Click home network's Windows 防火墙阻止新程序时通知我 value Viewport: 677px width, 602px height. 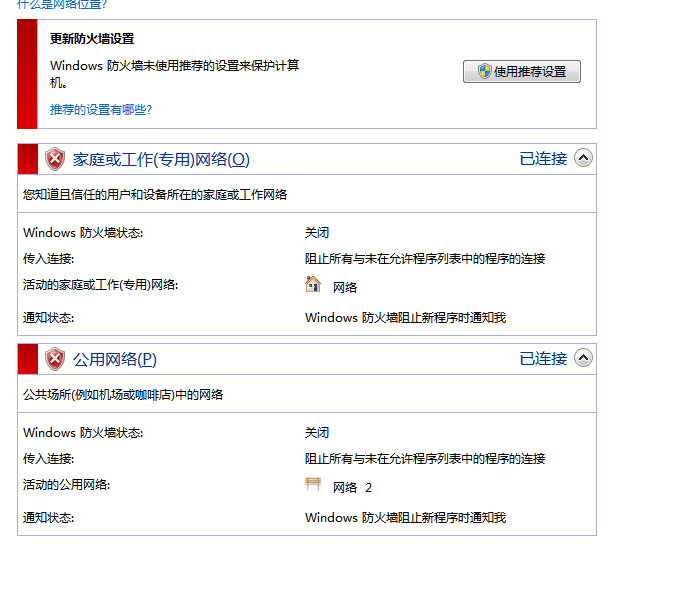click(405, 318)
